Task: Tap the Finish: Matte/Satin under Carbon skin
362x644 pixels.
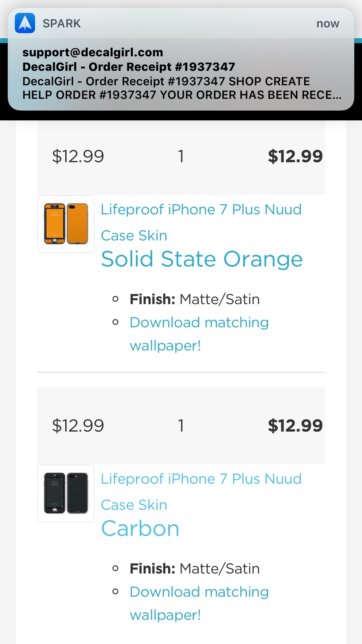Action: (195, 569)
